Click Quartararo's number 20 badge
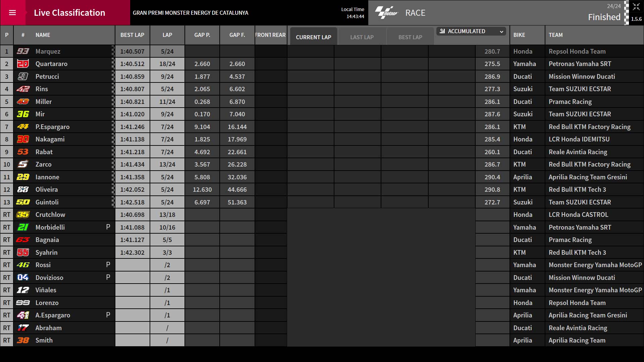644x362 pixels. [23, 64]
